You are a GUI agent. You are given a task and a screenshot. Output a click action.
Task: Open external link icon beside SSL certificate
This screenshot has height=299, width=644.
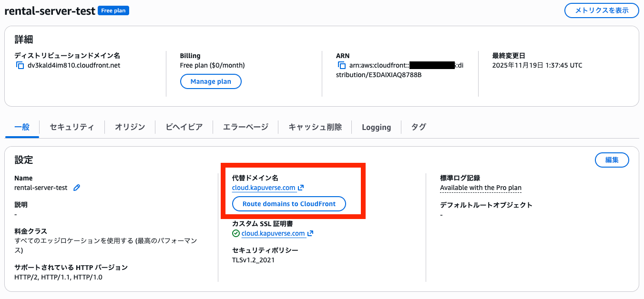310,233
